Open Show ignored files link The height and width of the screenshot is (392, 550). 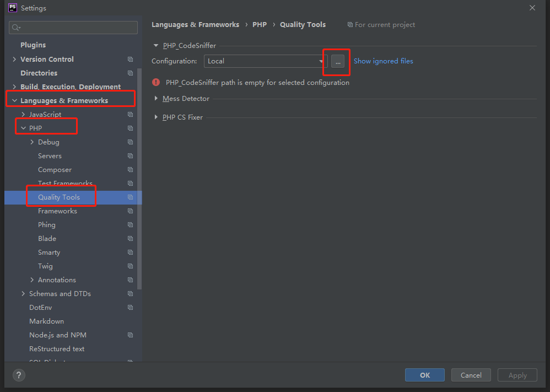[x=384, y=61]
